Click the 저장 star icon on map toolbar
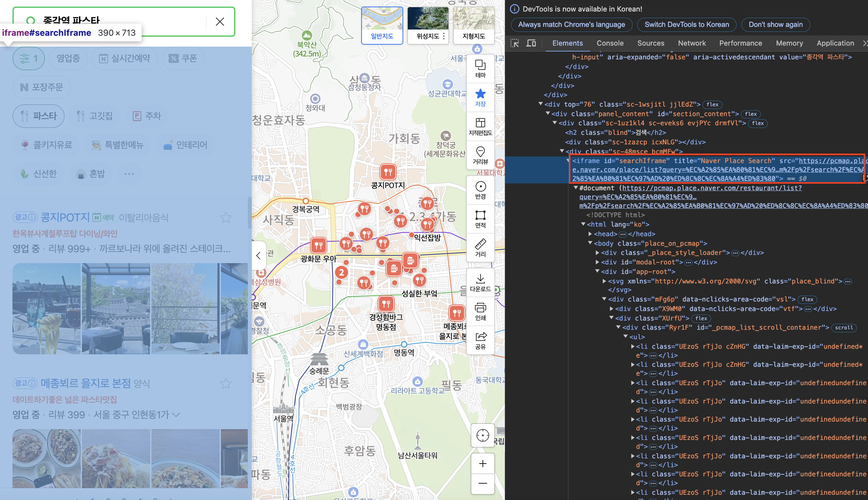The image size is (868, 500). tap(480, 97)
